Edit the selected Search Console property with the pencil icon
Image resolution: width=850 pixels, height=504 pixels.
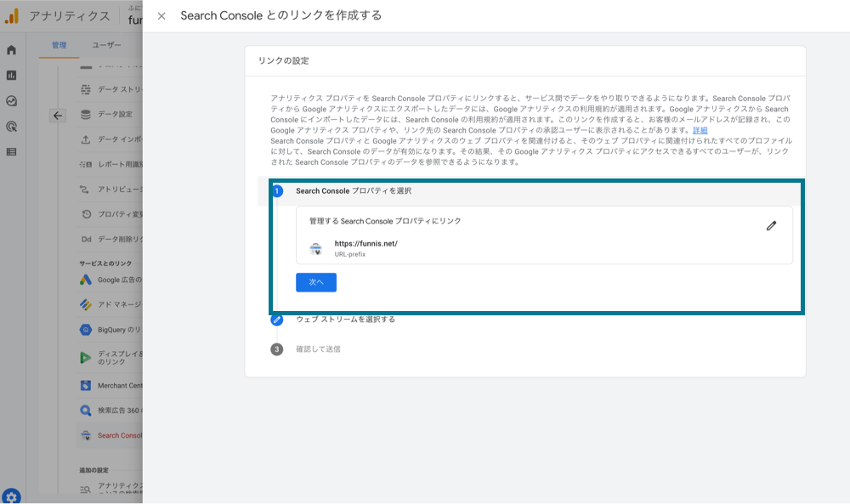pos(771,226)
